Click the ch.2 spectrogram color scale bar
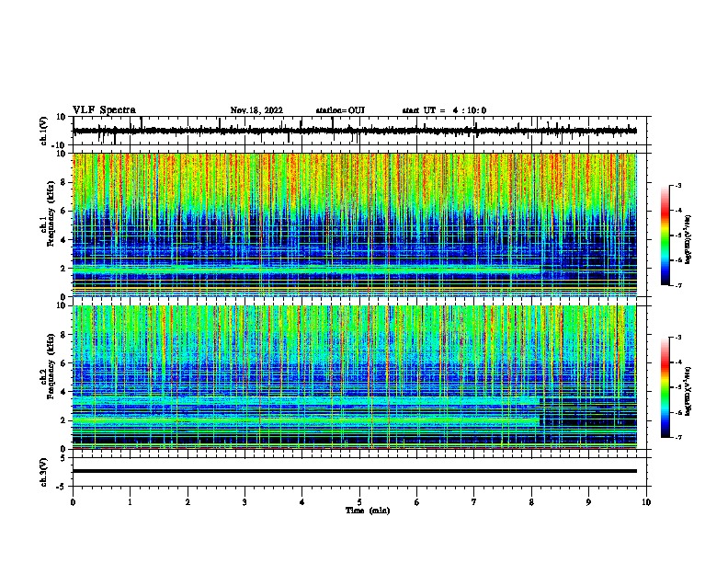 (x=665, y=387)
